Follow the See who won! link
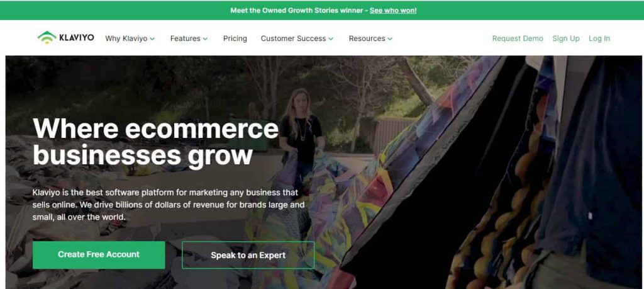This screenshot has width=644, height=289. point(393,10)
